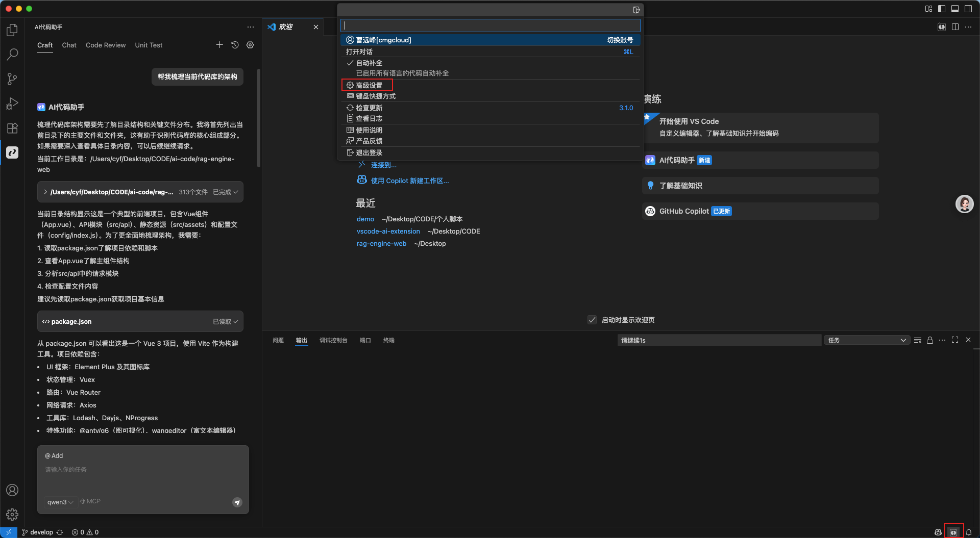Switch to the Craft tab

(x=45, y=45)
